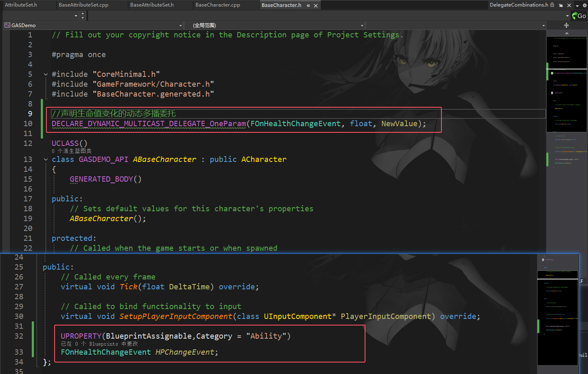Click inside the Go-to search input field
Image resolution: width=588 pixels, height=374 pixels.
(326, 16)
